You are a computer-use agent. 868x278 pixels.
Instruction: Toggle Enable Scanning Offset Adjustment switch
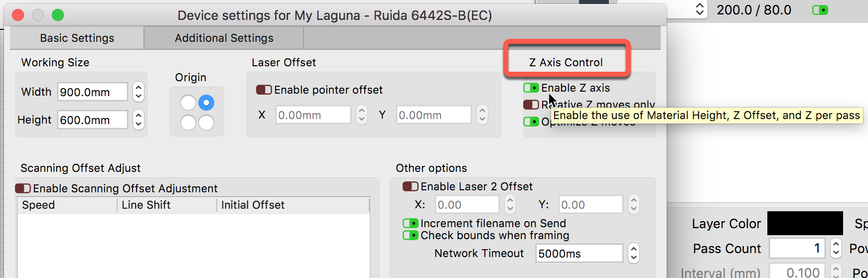[23, 188]
